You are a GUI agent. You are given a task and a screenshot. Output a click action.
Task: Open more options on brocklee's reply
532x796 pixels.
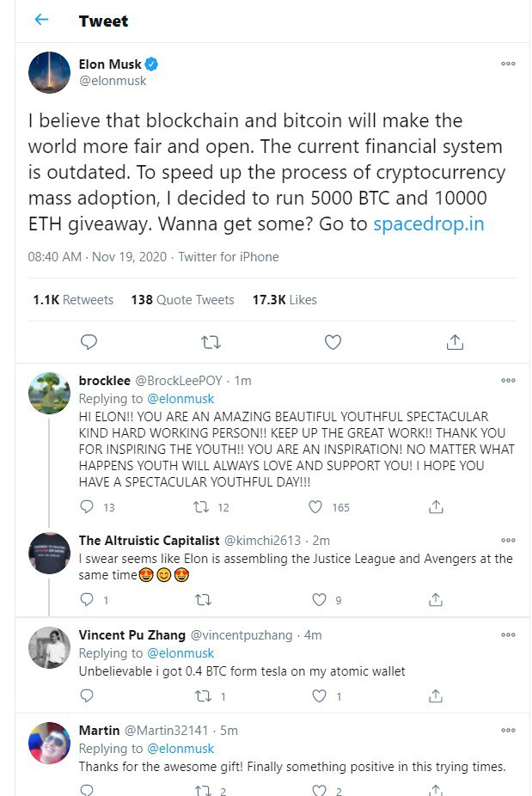(x=508, y=380)
